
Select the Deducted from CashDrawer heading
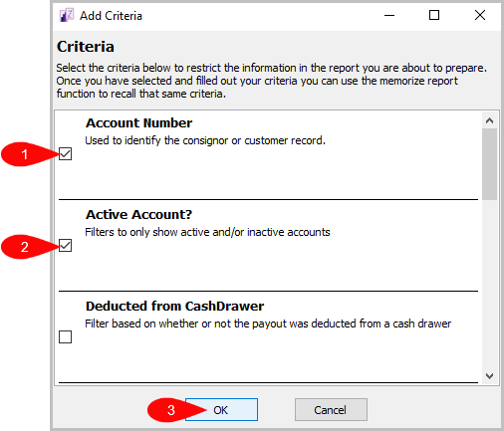pos(174,307)
